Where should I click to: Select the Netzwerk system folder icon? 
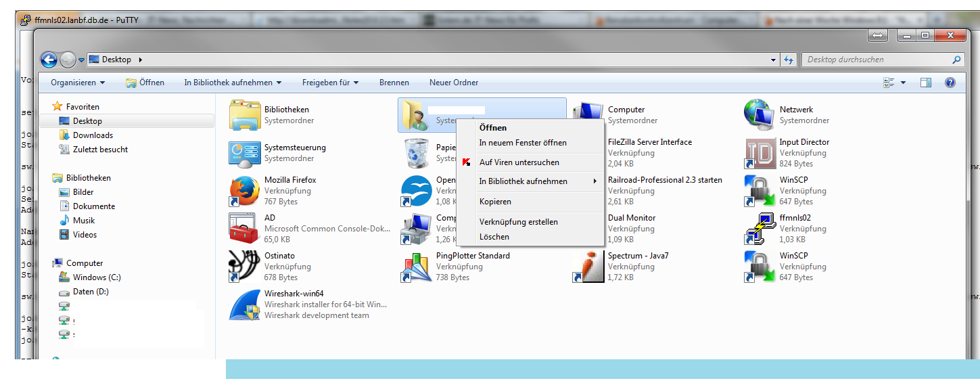click(760, 115)
